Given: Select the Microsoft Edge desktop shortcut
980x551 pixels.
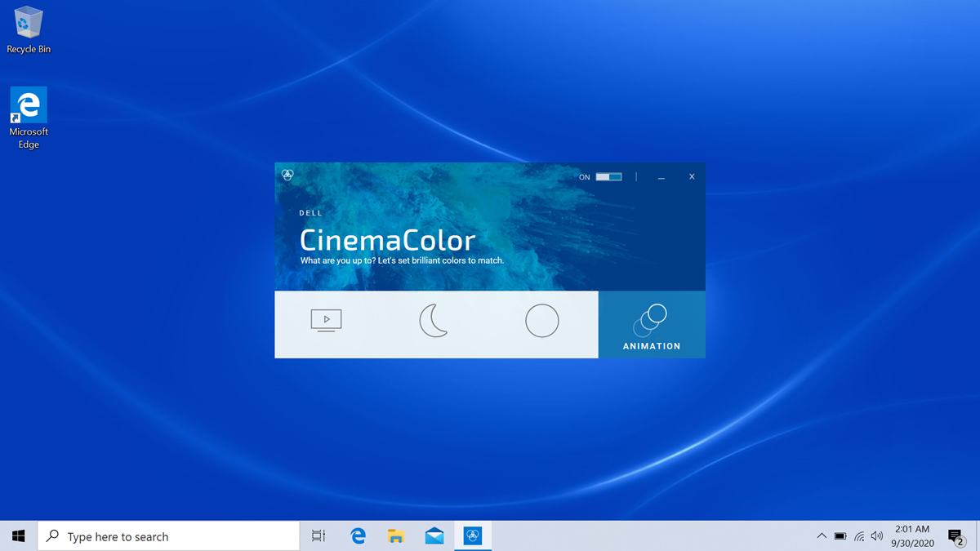Looking at the screenshot, I should [x=29, y=118].
